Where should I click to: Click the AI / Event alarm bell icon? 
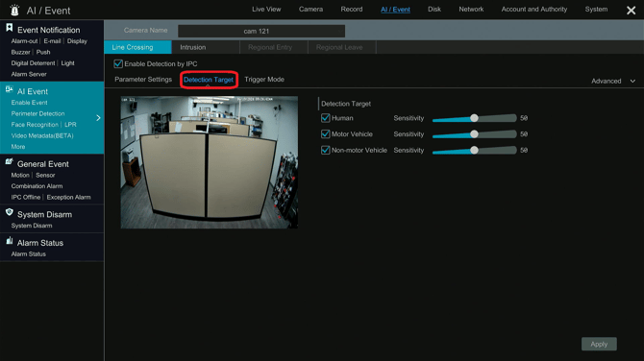pyautogui.click(x=14, y=10)
